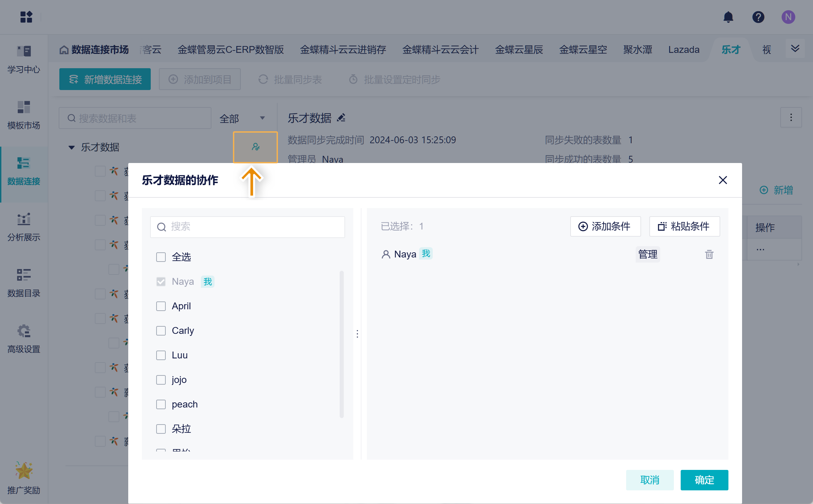Switch to the Lazada tab
The image size is (813, 504).
[683, 50]
